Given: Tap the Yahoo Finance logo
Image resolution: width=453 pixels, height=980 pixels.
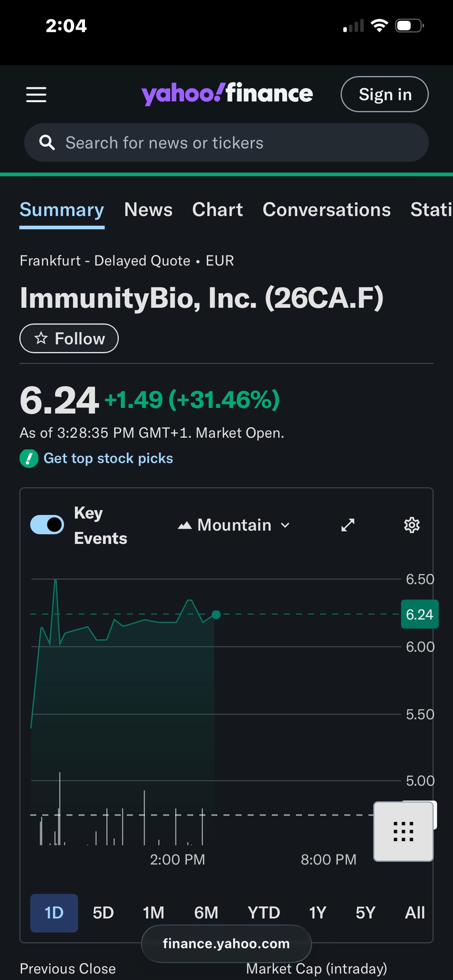Looking at the screenshot, I should tap(227, 94).
